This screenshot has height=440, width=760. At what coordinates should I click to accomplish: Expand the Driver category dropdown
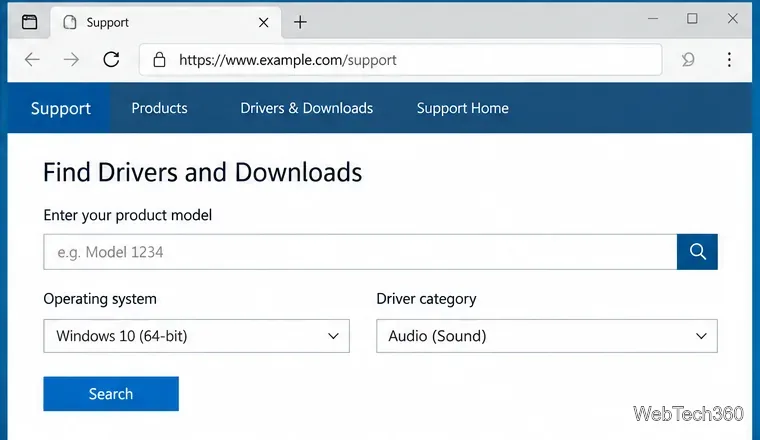pyautogui.click(x=547, y=336)
